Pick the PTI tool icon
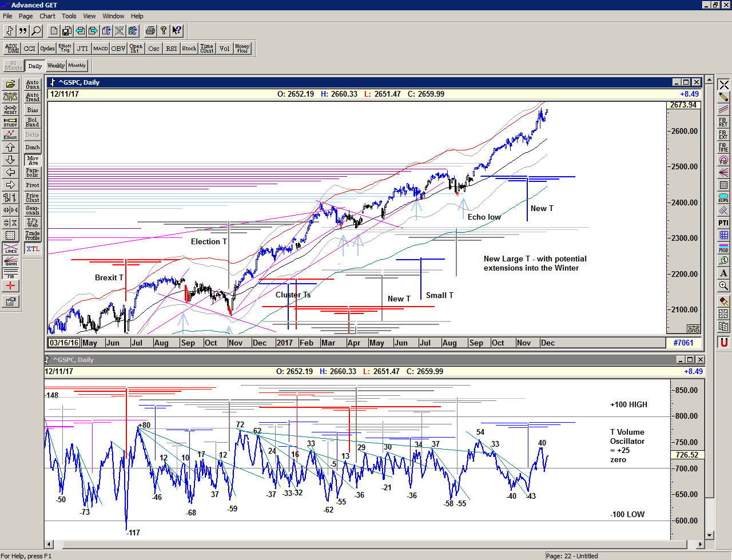The height and width of the screenshot is (560, 732). [x=723, y=223]
